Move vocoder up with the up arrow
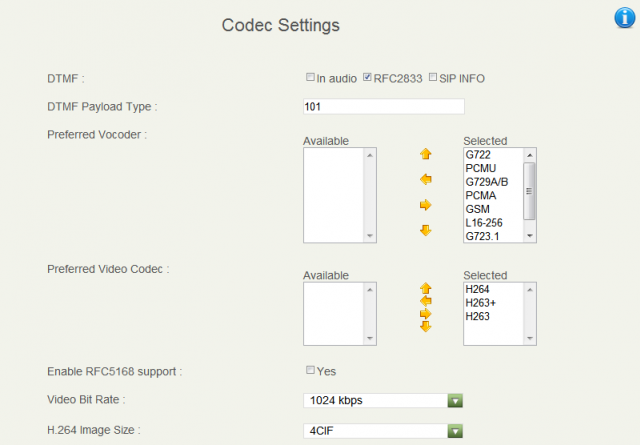Image resolution: width=640 pixels, height=445 pixels. coord(426,154)
